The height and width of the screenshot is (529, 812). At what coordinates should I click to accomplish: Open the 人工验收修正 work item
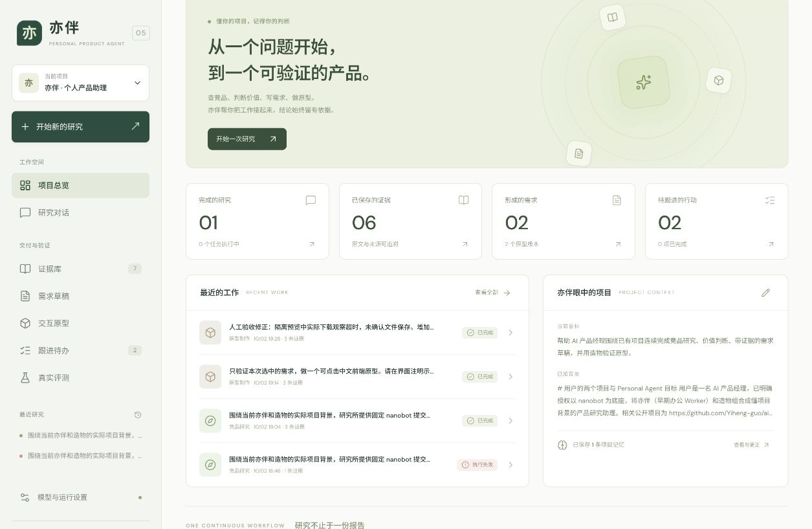(357, 333)
